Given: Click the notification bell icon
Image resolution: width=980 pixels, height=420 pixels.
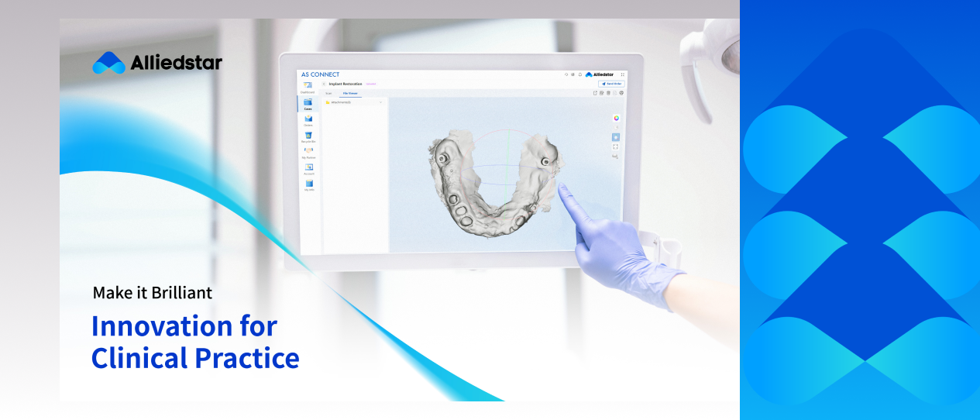Looking at the screenshot, I should (x=580, y=74).
